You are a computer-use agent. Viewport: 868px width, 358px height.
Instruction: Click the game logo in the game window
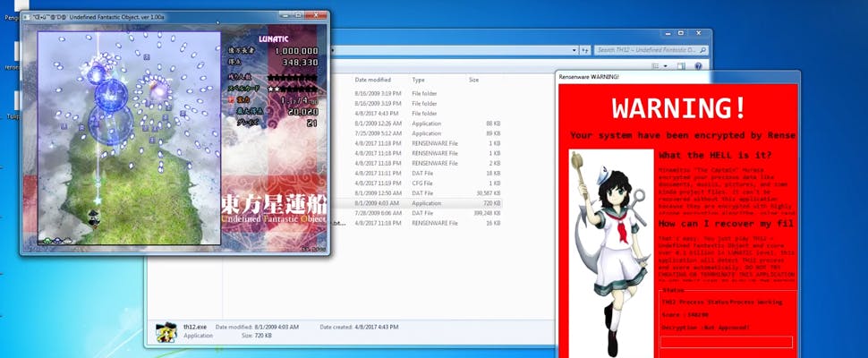coord(275,208)
